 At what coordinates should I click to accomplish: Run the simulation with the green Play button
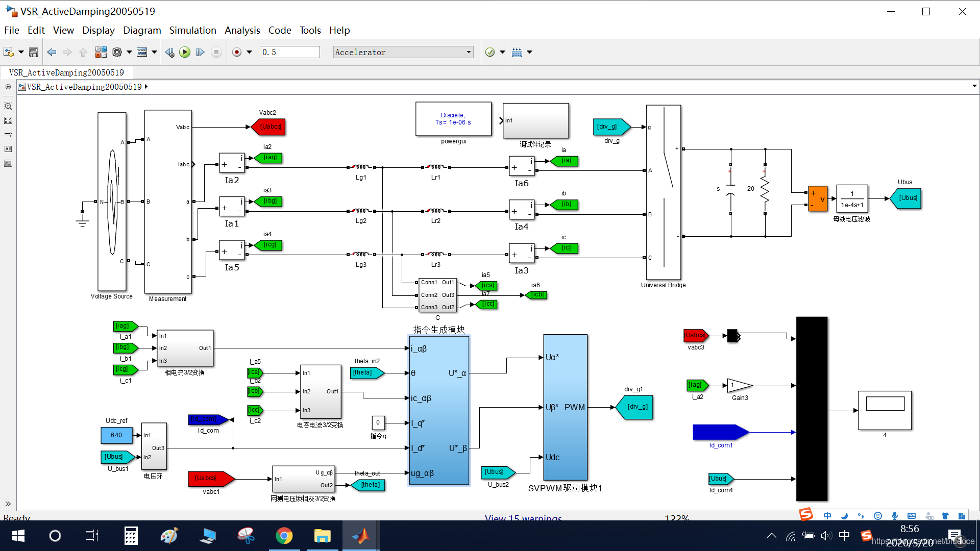pos(185,52)
